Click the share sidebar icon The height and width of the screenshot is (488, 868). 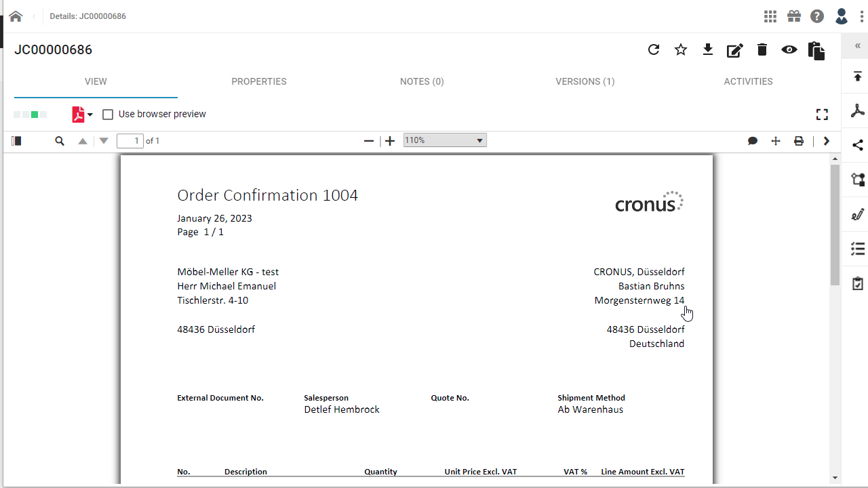coord(858,145)
